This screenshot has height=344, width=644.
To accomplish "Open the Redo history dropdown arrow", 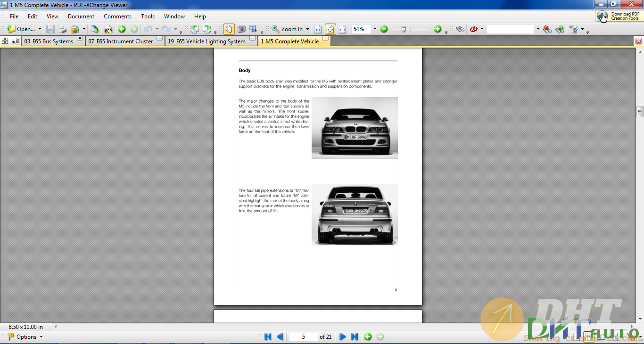I will tap(175, 29).
